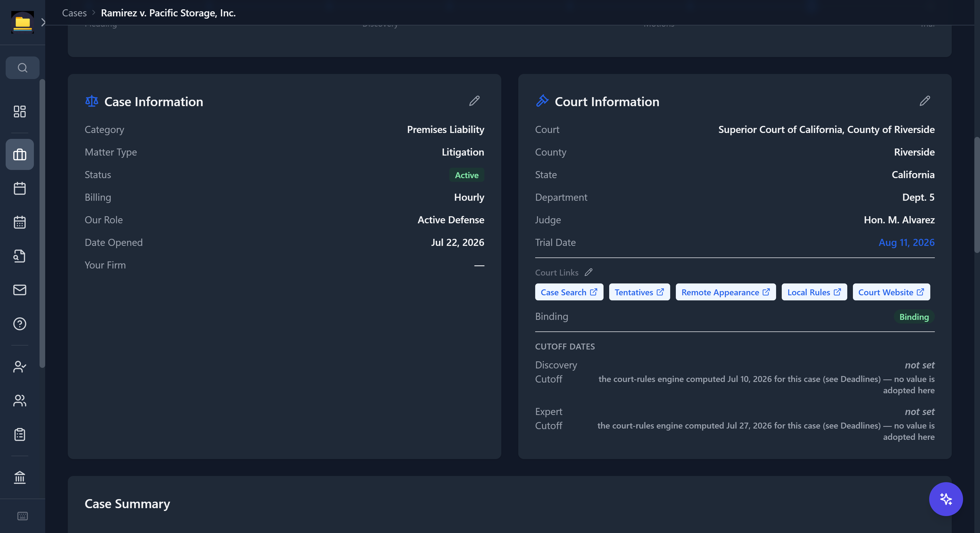Open the AI assistant sparkle button

[946, 499]
